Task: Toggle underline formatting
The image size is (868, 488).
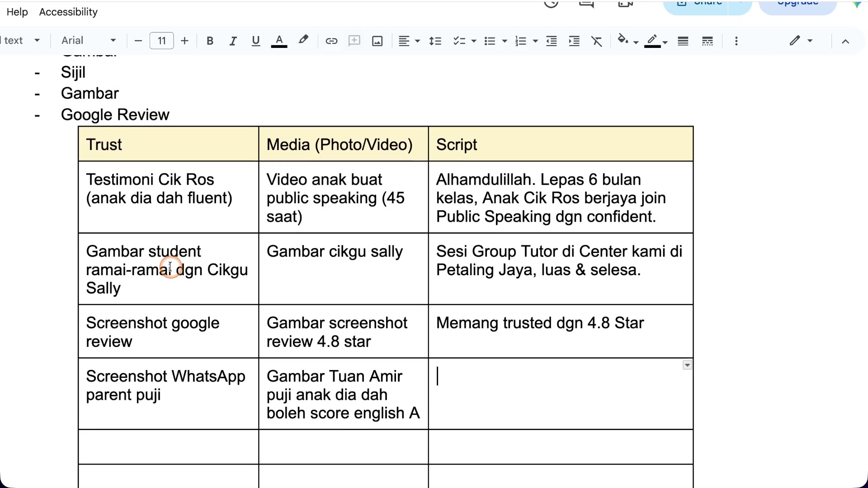Action: [256, 41]
